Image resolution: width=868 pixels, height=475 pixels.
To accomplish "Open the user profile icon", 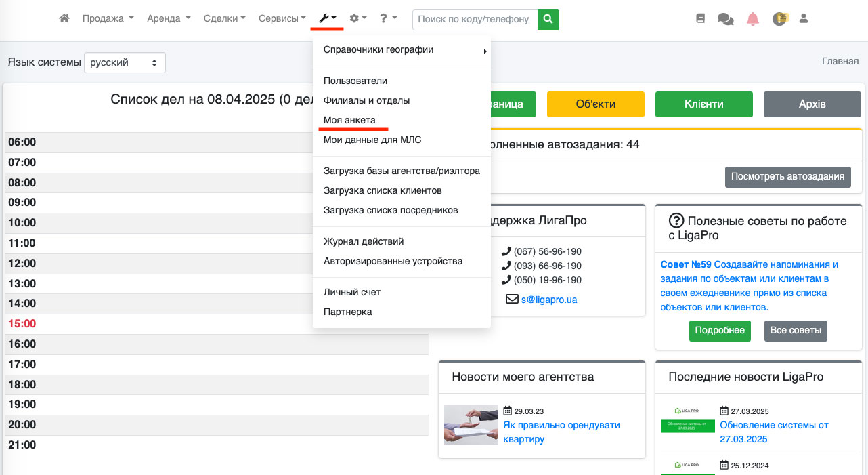I will [804, 19].
